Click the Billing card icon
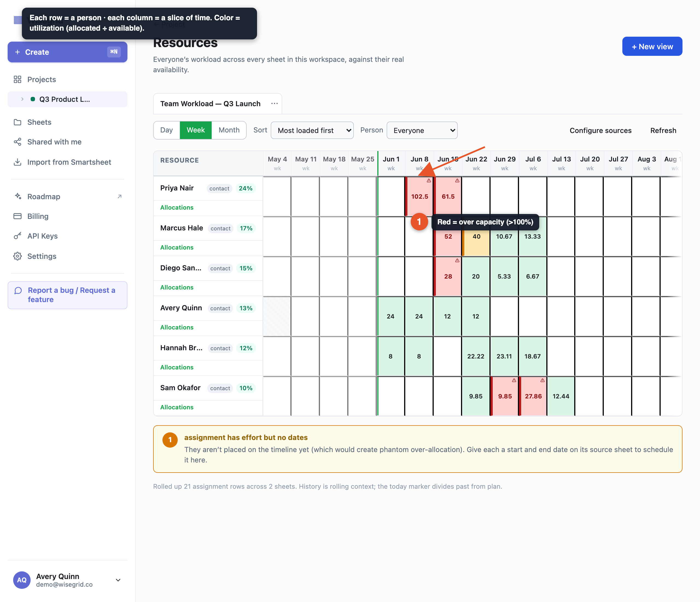The height and width of the screenshot is (602, 700). point(17,216)
